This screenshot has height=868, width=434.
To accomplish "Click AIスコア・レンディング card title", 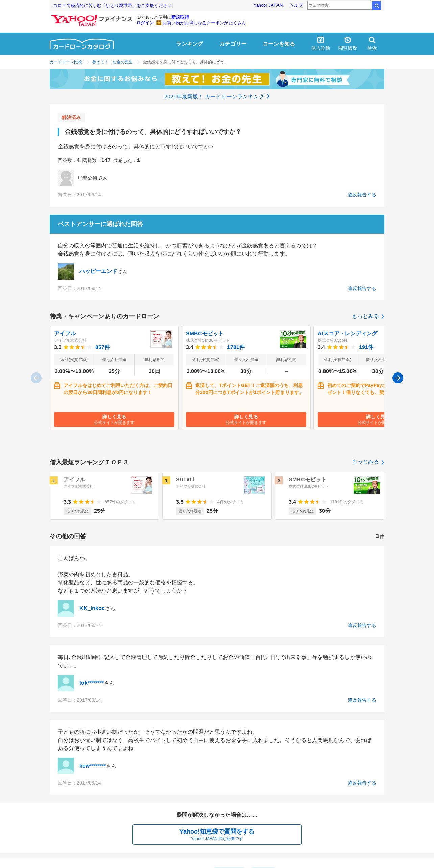I will (x=347, y=334).
